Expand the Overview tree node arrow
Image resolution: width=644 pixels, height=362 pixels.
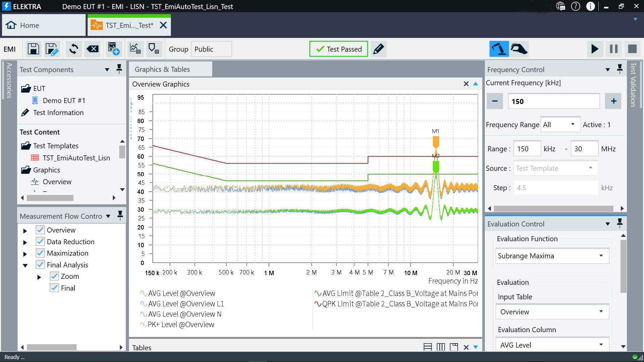click(x=25, y=230)
